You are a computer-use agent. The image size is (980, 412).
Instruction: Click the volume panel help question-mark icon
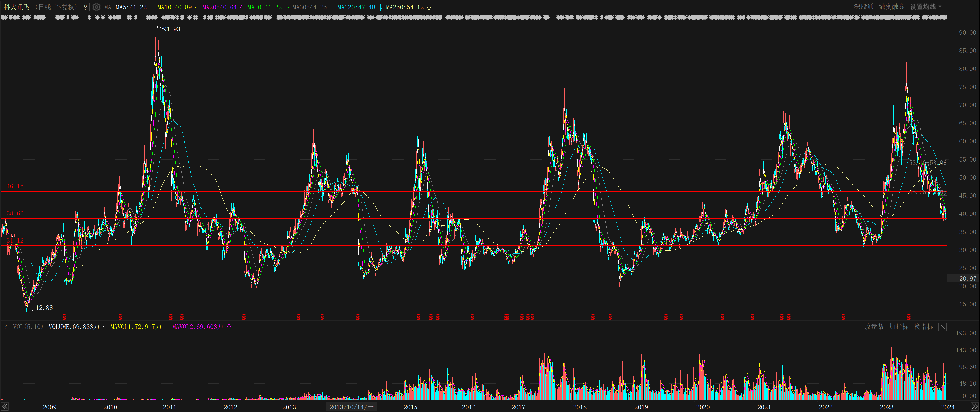5,327
